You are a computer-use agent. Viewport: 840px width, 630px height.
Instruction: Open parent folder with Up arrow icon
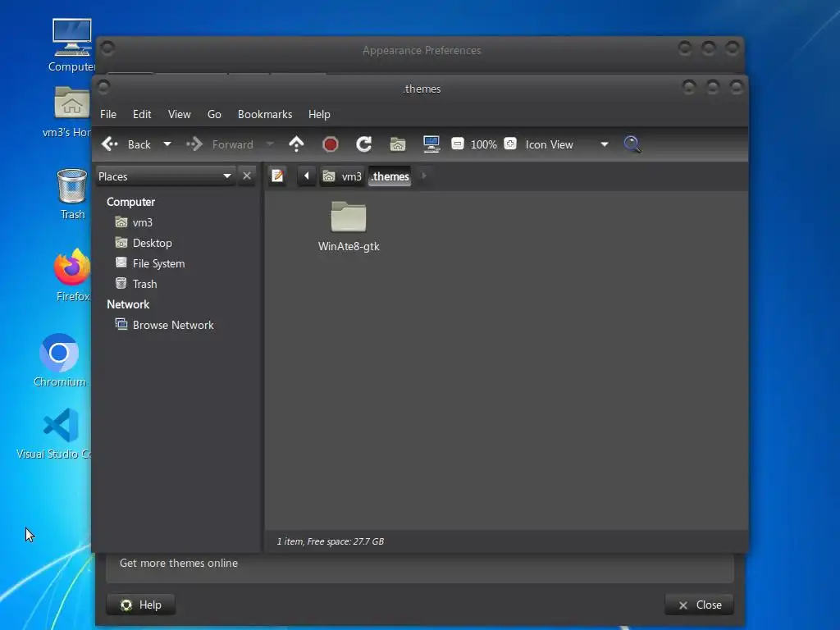pyautogui.click(x=296, y=144)
